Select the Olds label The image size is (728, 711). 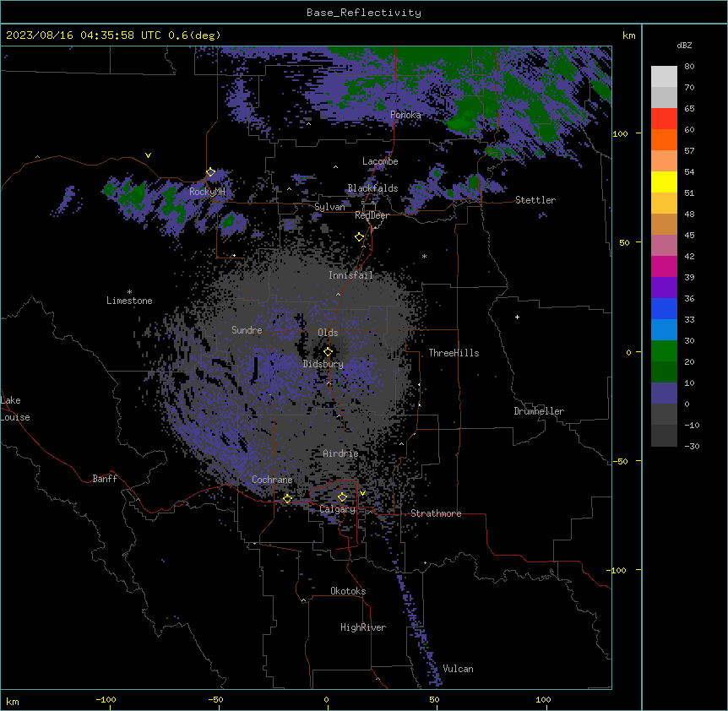[x=328, y=333]
